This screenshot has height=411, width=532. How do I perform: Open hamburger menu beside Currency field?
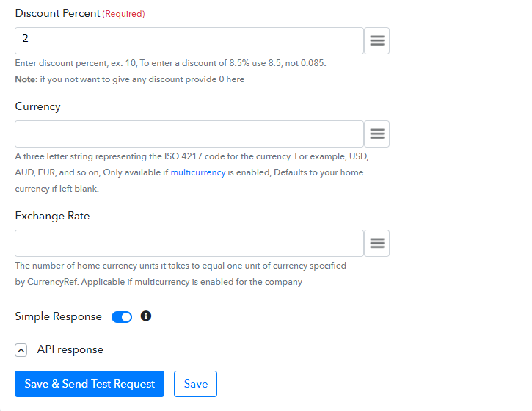point(376,134)
